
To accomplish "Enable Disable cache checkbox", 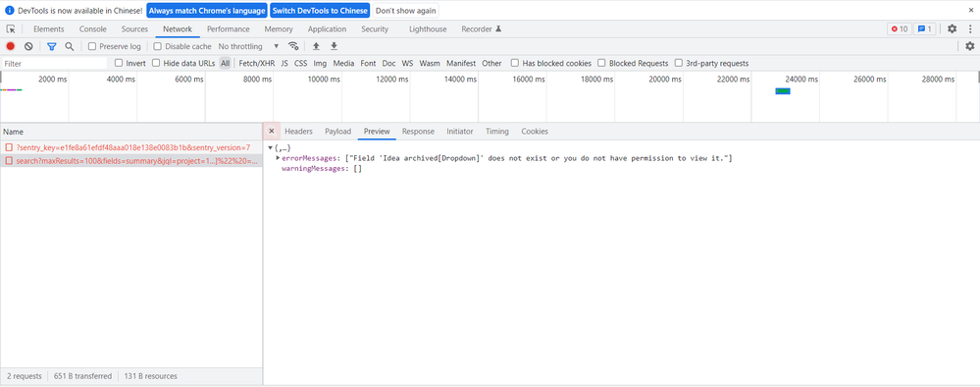I will click(158, 46).
